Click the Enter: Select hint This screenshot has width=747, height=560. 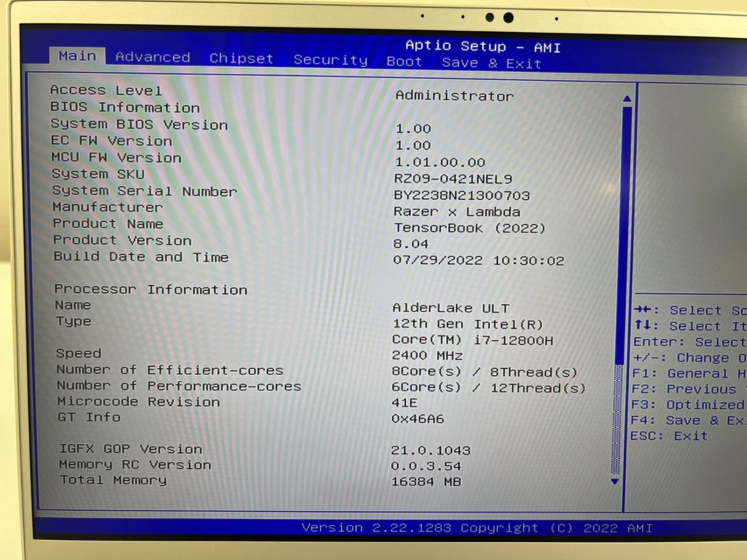pyautogui.click(x=690, y=342)
